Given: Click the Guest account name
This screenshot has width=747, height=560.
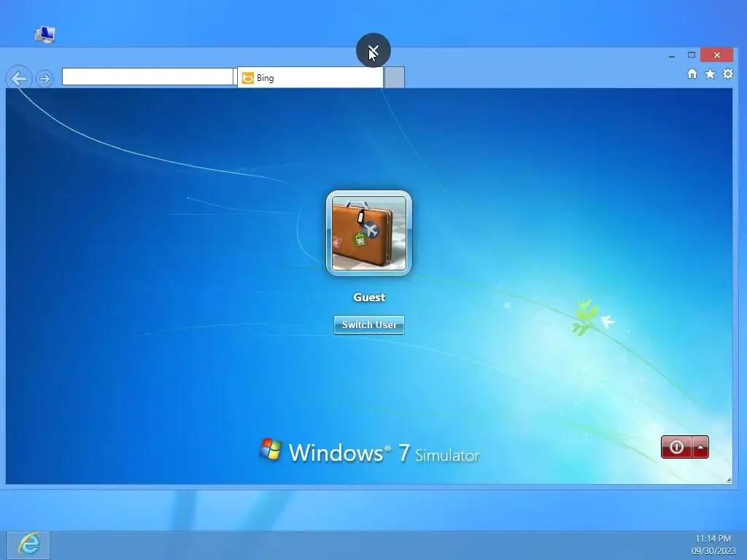Looking at the screenshot, I should coord(369,297).
